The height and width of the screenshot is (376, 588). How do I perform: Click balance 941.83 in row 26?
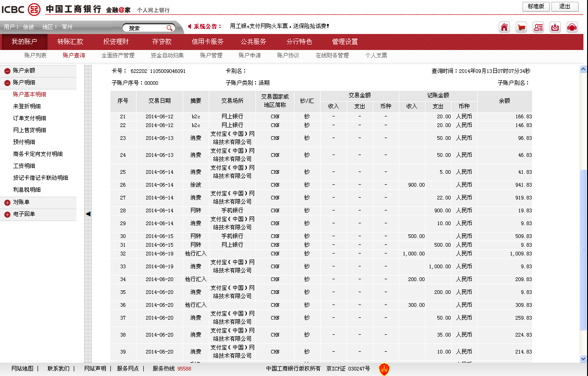[x=523, y=185]
